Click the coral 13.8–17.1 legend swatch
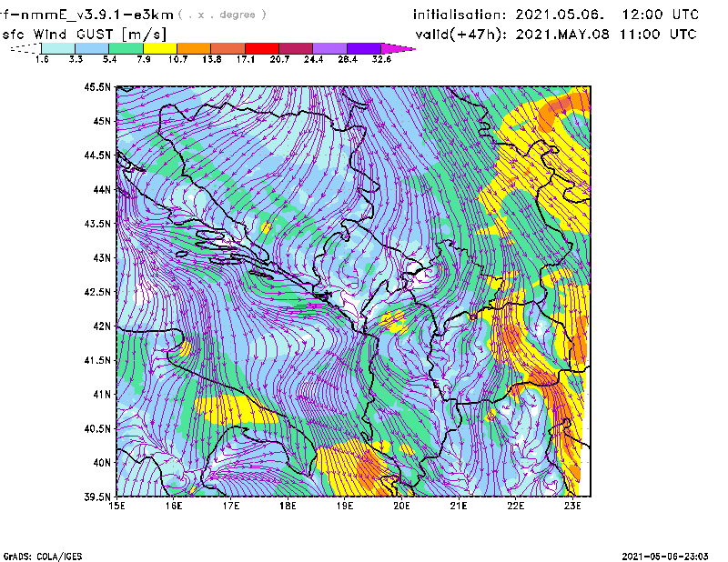The width and height of the screenshot is (728, 562). 228,48
